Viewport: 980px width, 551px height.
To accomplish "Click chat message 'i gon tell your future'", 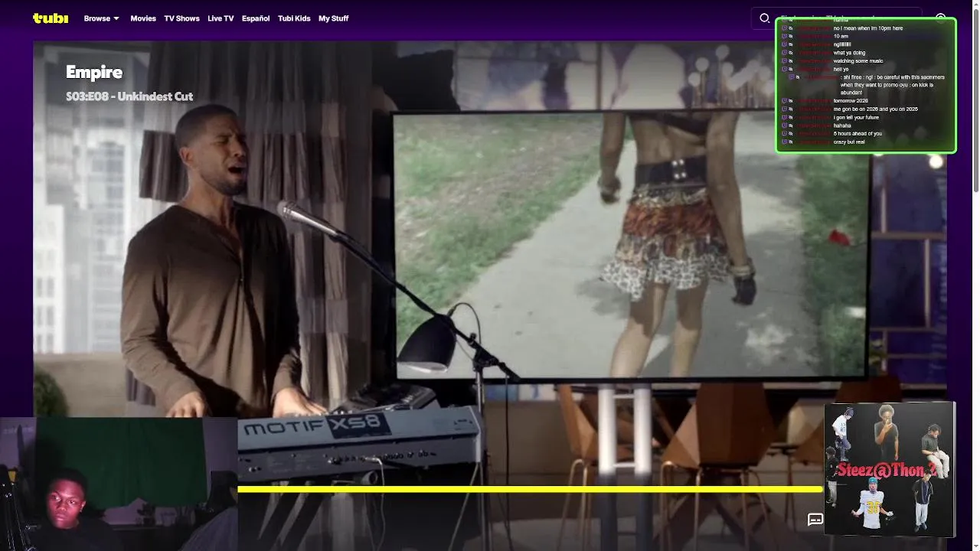I will pos(856,118).
